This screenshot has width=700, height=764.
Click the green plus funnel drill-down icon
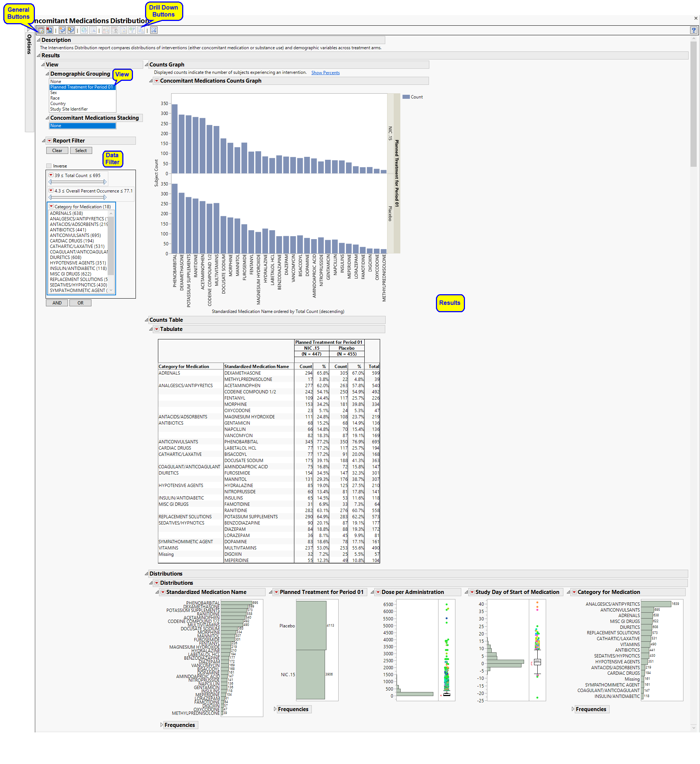pyautogui.click(x=132, y=30)
